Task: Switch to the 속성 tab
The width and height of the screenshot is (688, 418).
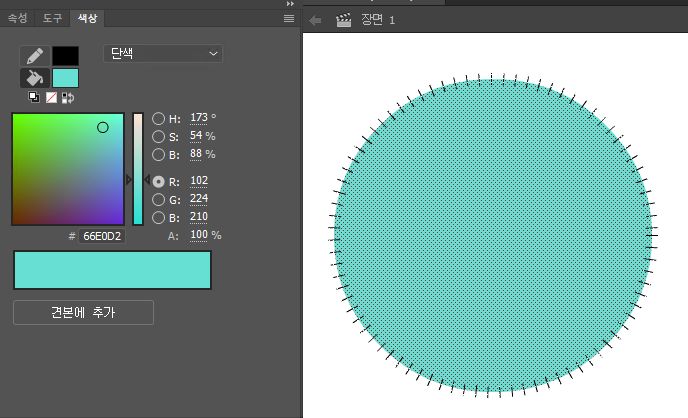Action: [x=18, y=18]
